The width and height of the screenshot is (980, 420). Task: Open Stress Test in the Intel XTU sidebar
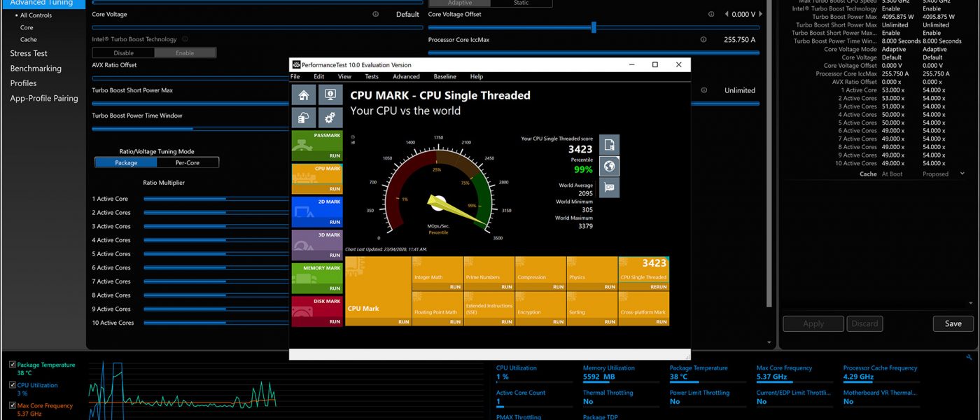click(29, 53)
